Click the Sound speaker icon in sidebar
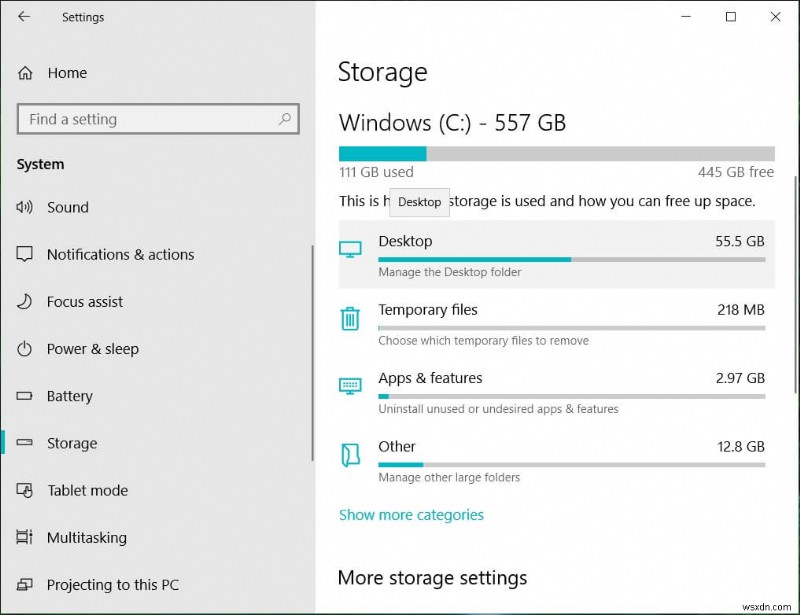Viewport: 800px width, 615px height. (24, 207)
